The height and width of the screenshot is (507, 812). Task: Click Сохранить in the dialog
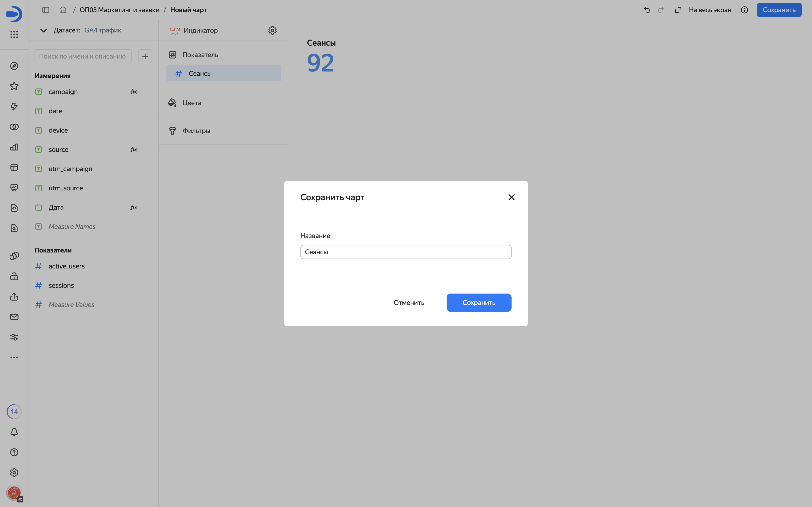pos(479,303)
